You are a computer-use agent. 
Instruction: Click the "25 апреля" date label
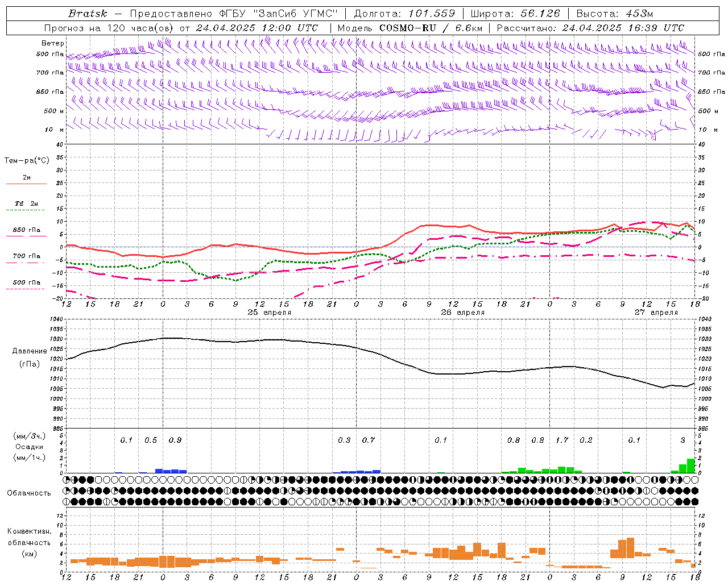point(269,313)
